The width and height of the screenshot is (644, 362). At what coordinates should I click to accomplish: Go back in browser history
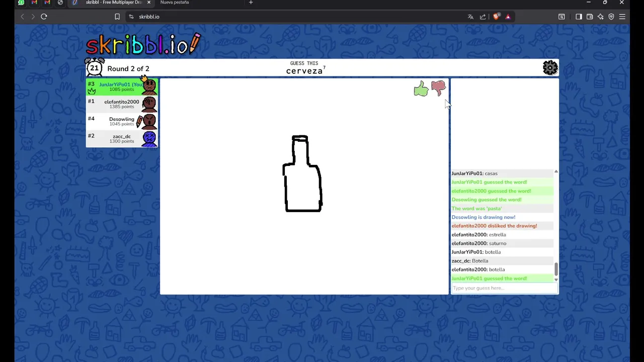coord(22,17)
